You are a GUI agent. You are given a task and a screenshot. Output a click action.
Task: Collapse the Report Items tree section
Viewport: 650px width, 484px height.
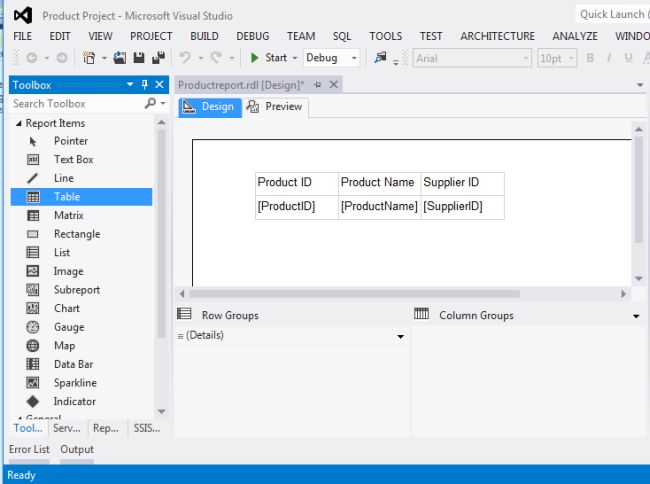click(18, 123)
